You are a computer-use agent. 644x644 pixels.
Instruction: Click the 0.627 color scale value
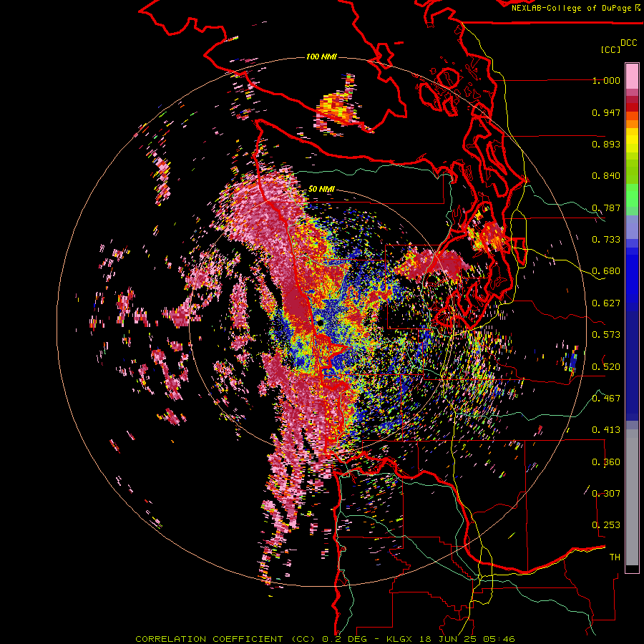606,303
